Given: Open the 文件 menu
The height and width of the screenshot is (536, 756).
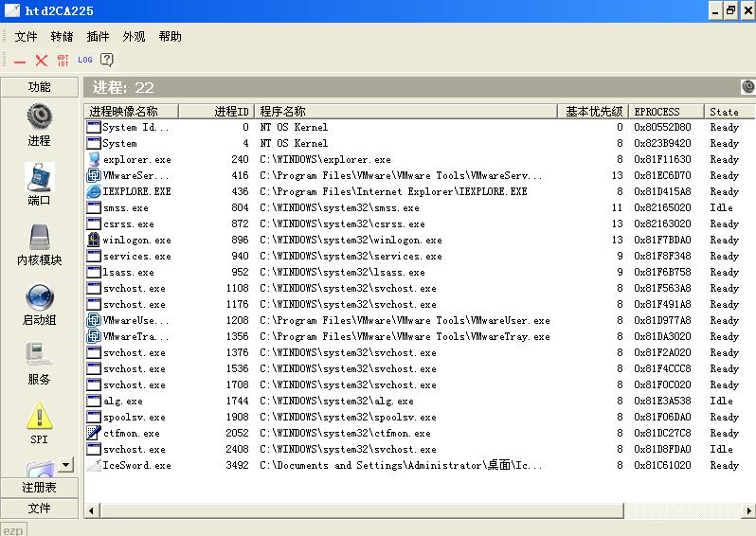Looking at the screenshot, I should point(26,37).
